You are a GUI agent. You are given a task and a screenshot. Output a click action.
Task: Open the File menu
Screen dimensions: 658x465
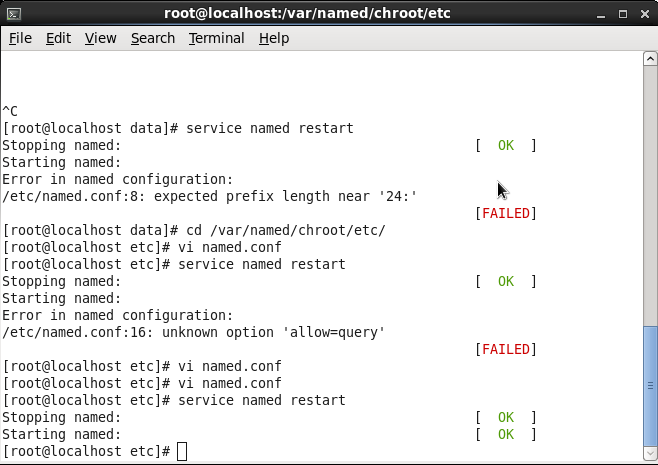20,38
